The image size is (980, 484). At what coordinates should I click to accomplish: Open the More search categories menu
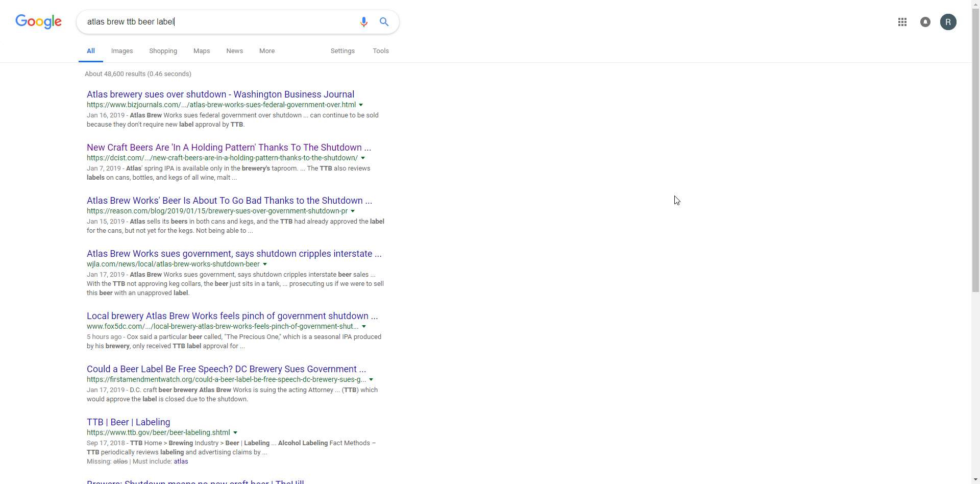click(x=267, y=51)
